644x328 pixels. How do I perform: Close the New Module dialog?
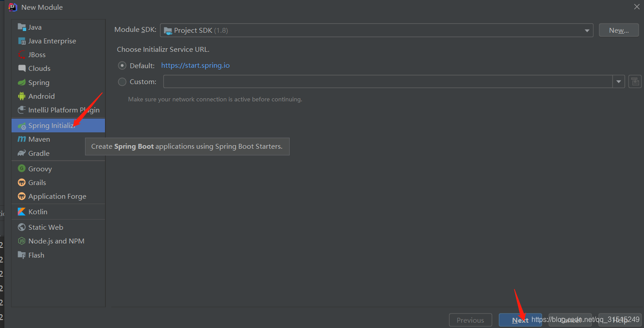pyautogui.click(x=636, y=7)
